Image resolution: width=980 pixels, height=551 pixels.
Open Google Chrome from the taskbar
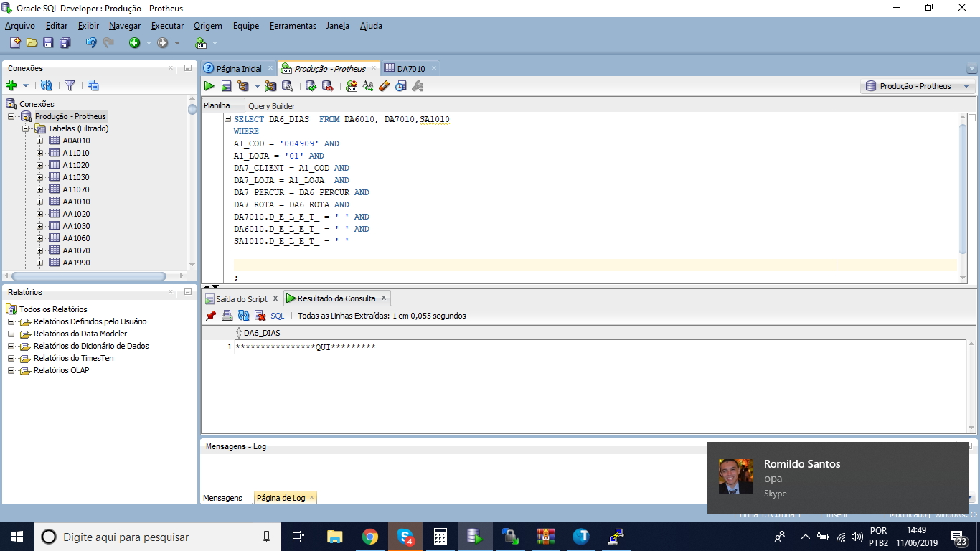(x=369, y=537)
